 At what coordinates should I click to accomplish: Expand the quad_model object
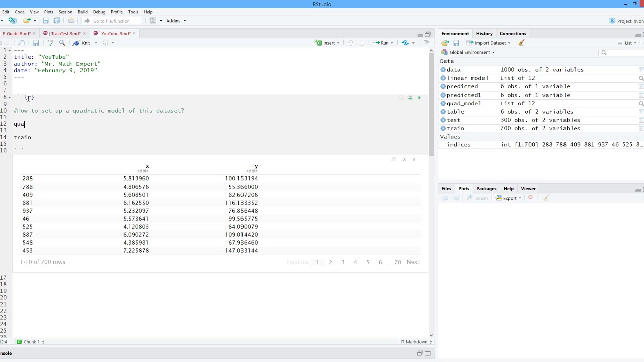coord(443,103)
